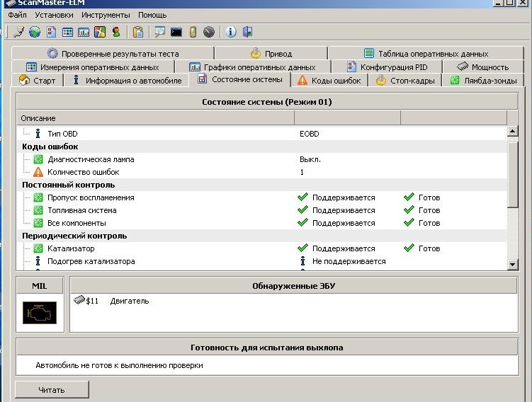Open the Лямбда-зонды tab

pos(485,81)
